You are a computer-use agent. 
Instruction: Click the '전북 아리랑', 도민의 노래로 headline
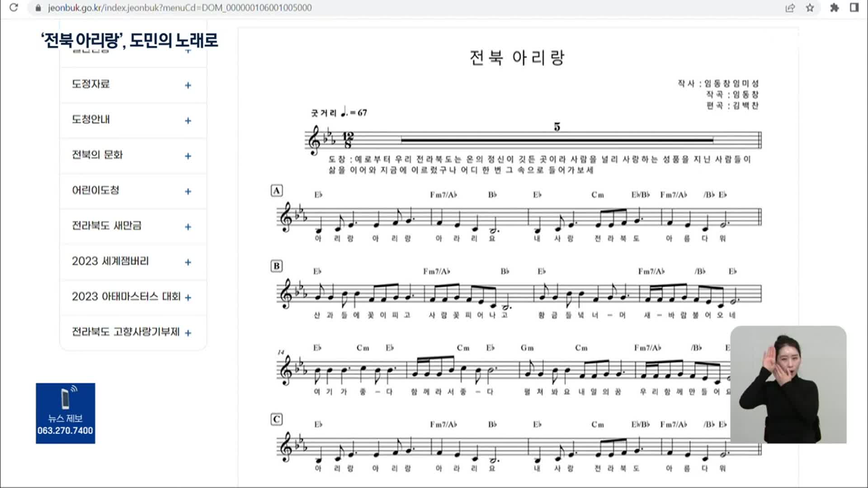129,40
